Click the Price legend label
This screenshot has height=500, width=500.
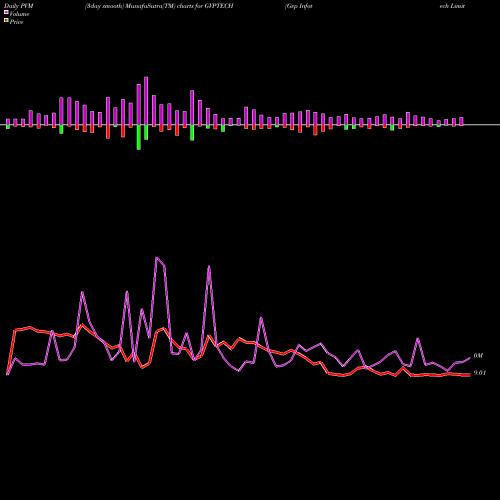point(16,22)
